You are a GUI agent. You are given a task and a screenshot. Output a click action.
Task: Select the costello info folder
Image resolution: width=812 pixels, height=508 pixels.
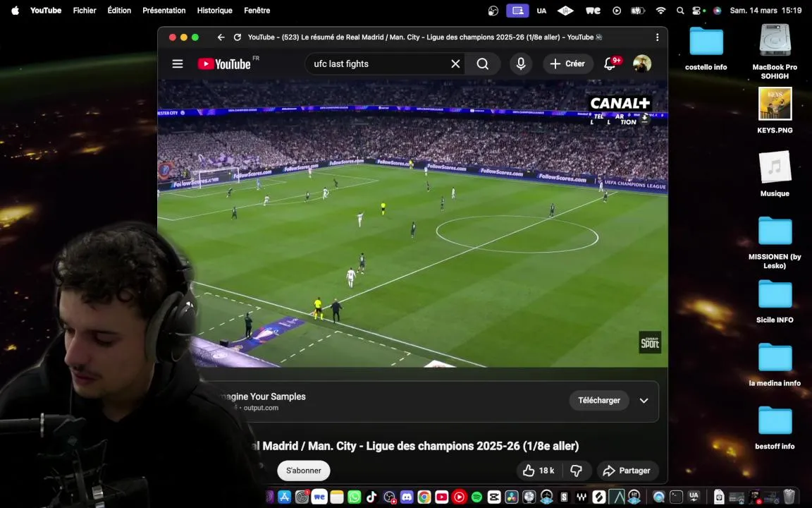coord(706,49)
